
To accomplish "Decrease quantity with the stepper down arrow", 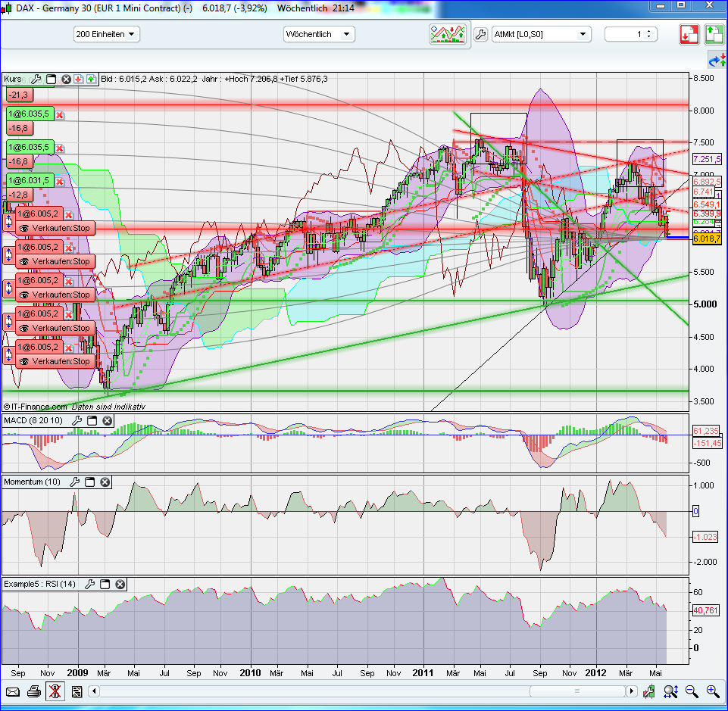I will 649,37.
